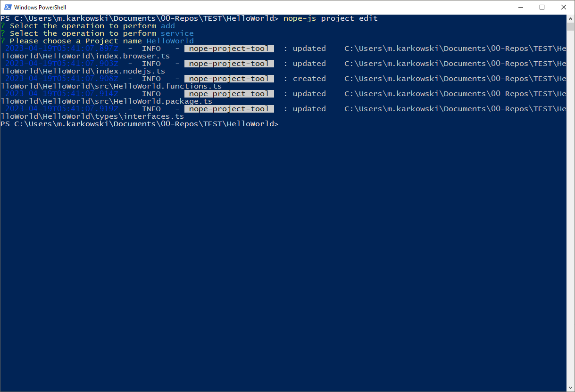Click the 'HelloWorld' project name answer
The image size is (575, 392).
[x=170, y=41]
